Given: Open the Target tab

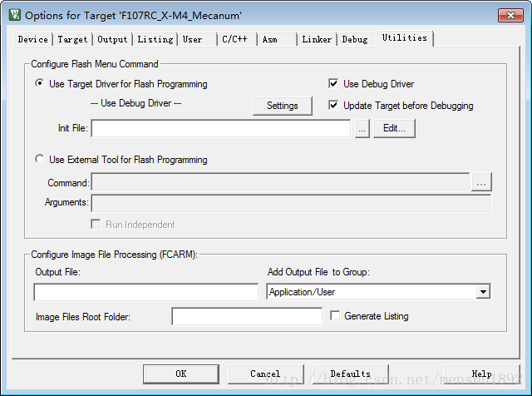Looking at the screenshot, I should tap(72, 39).
